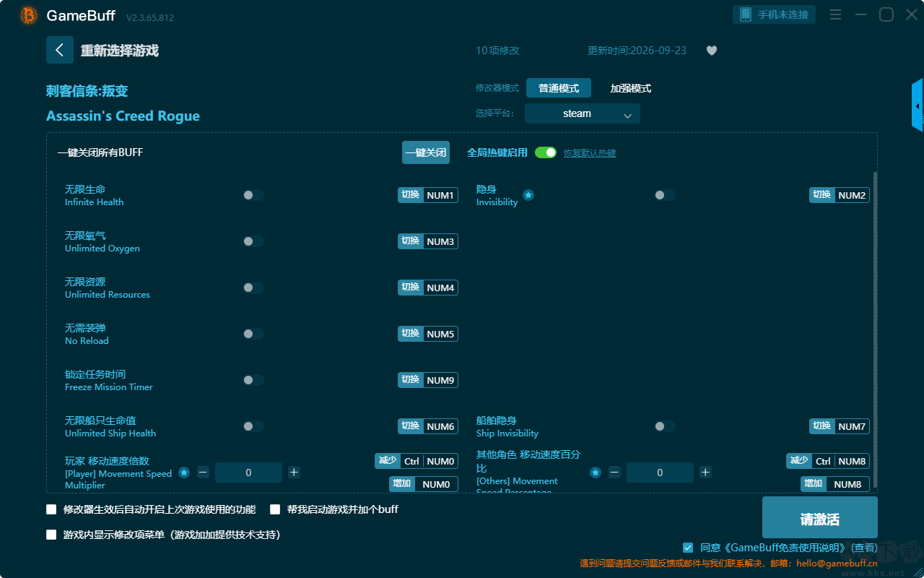Click the heart favorite icon
Image resolution: width=924 pixels, height=578 pixels.
coord(712,51)
